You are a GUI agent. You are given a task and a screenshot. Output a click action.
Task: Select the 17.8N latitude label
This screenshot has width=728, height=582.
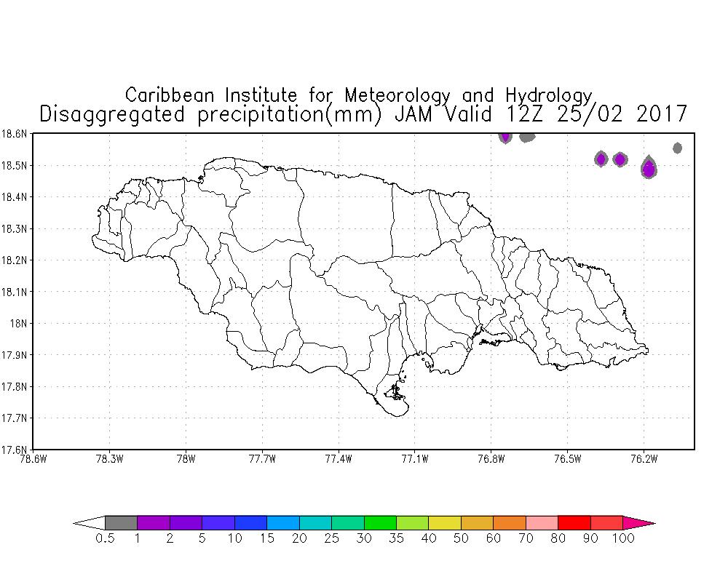pyautogui.click(x=13, y=386)
